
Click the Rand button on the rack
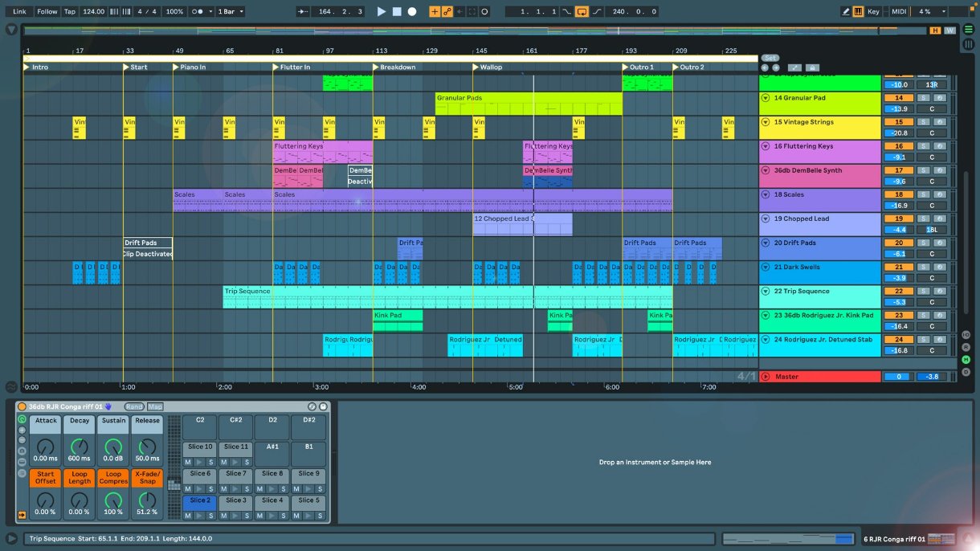(x=133, y=407)
